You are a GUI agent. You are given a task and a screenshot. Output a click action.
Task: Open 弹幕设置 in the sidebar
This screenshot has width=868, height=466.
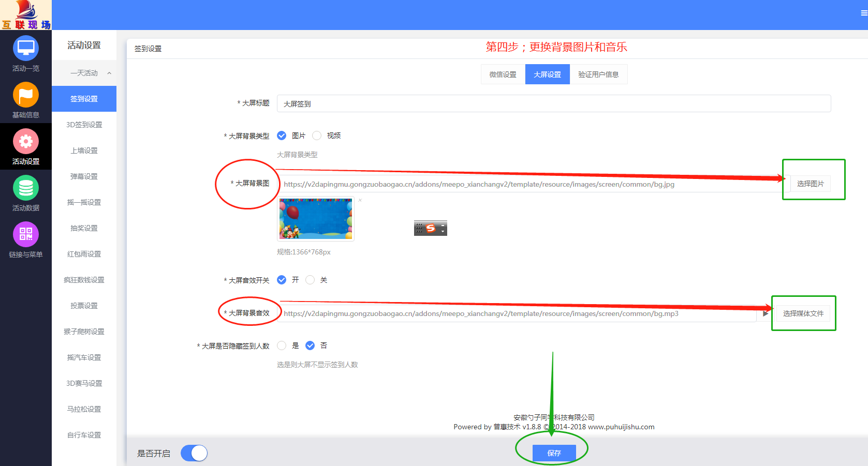coord(84,176)
